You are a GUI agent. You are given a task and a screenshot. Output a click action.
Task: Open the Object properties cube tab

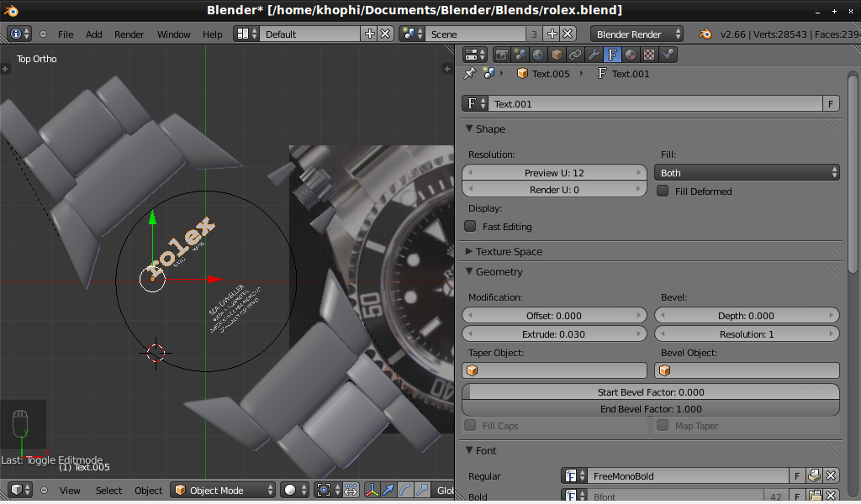point(557,55)
